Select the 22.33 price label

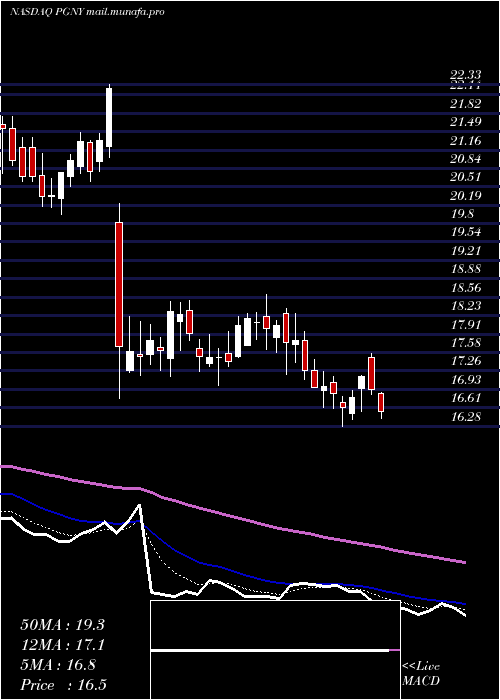(x=466, y=76)
